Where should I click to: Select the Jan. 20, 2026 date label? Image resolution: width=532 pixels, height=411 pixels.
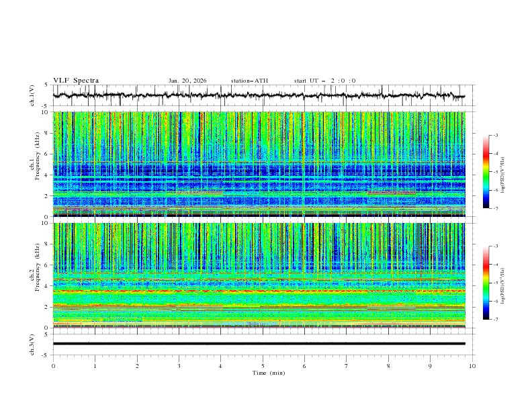coord(187,81)
